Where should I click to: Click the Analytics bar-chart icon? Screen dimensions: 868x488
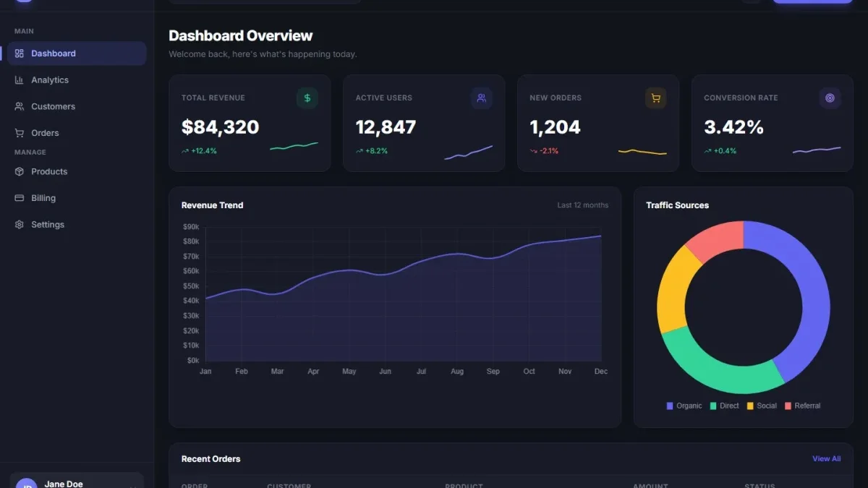[20, 80]
